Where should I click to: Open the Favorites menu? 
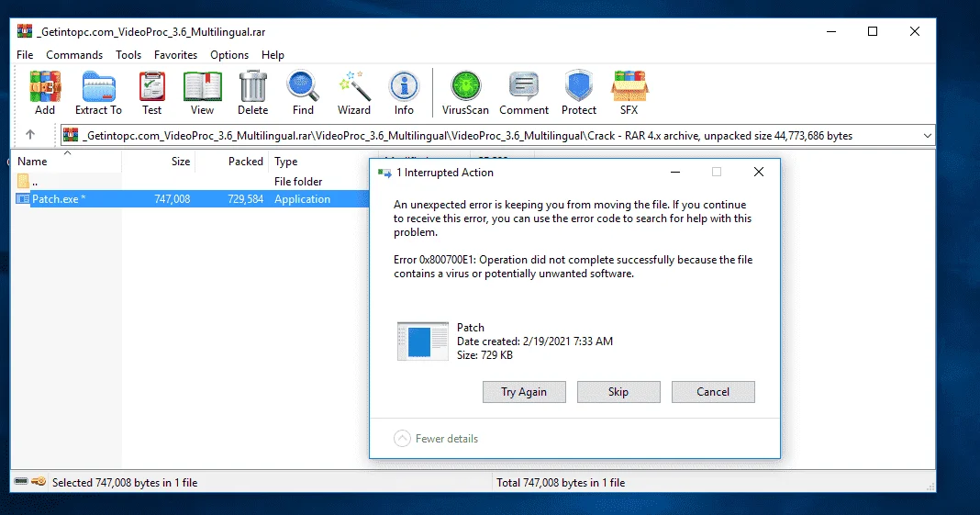175,55
